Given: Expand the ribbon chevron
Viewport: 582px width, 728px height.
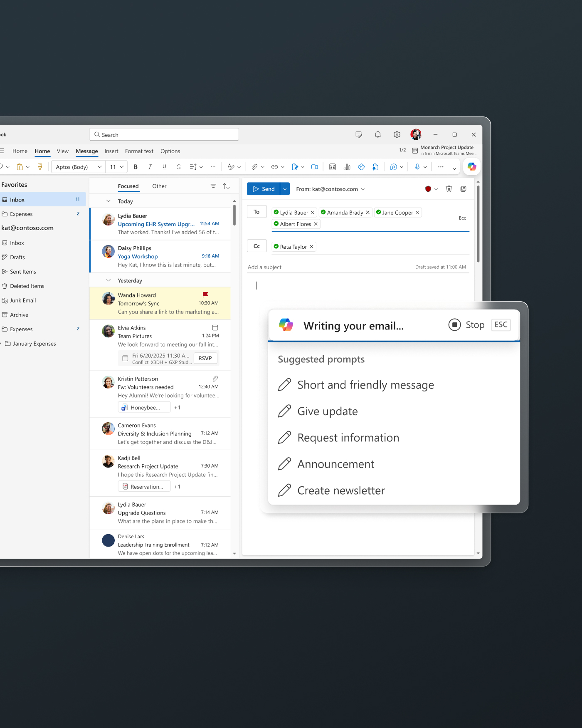Looking at the screenshot, I should tap(454, 168).
